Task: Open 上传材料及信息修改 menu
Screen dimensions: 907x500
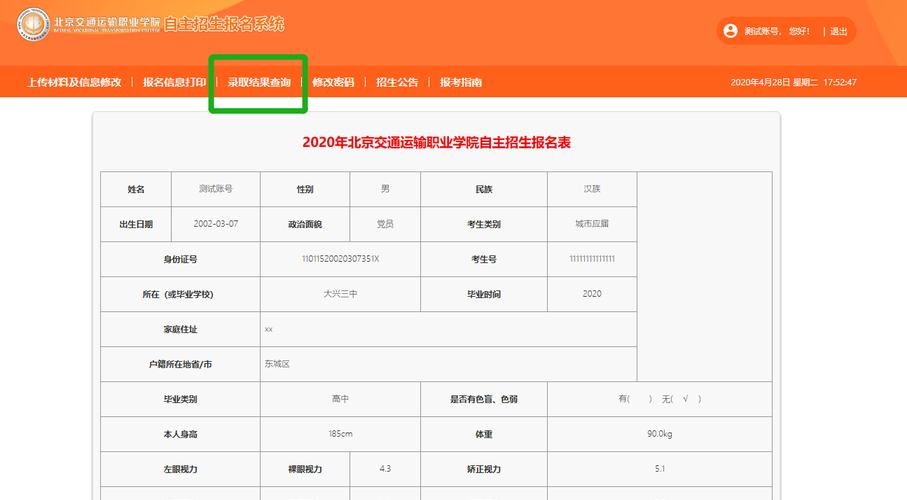Action: coord(75,82)
